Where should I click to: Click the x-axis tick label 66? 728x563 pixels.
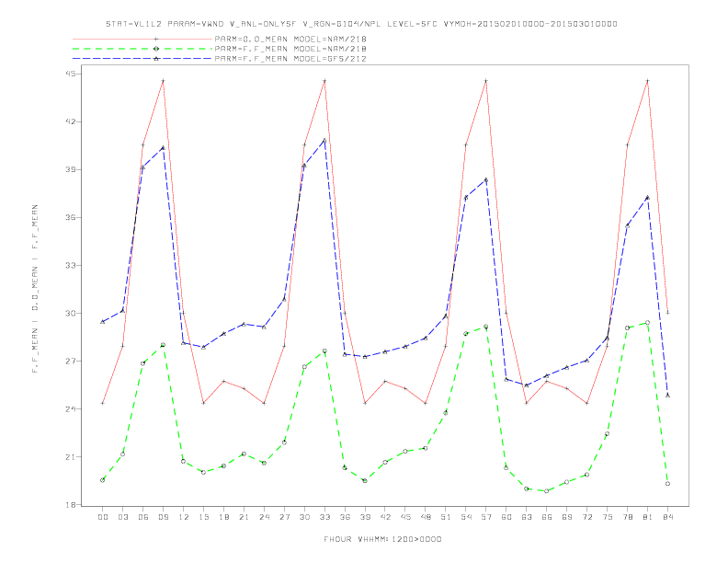point(547,517)
